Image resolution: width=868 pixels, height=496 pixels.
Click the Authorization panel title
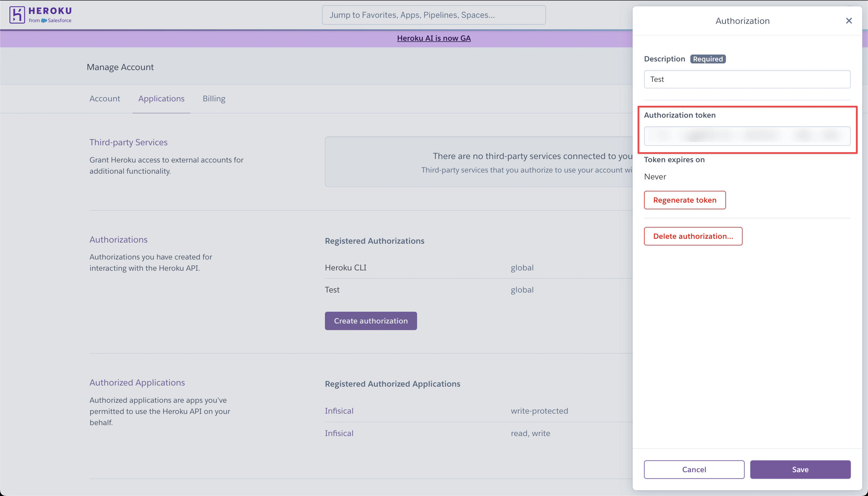[742, 21]
